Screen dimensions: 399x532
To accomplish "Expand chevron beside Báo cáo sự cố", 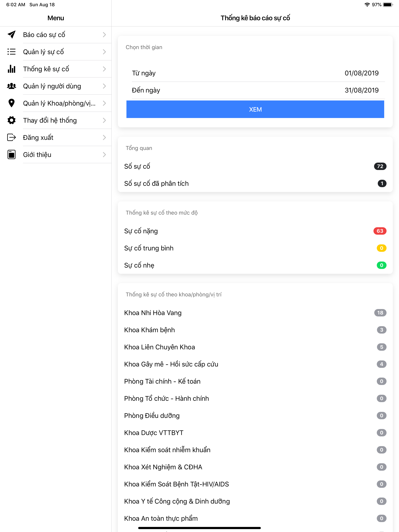I will (x=104, y=35).
